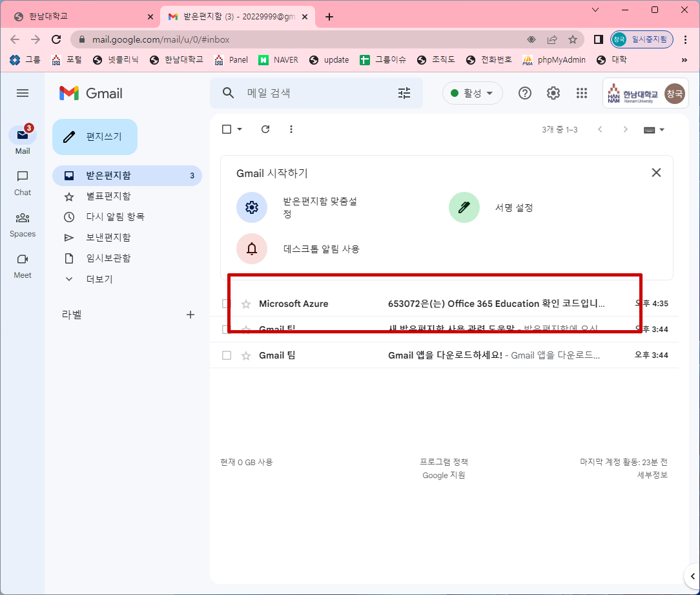
Task: Switch to the 한남대학교 browser tab
Action: (x=80, y=17)
